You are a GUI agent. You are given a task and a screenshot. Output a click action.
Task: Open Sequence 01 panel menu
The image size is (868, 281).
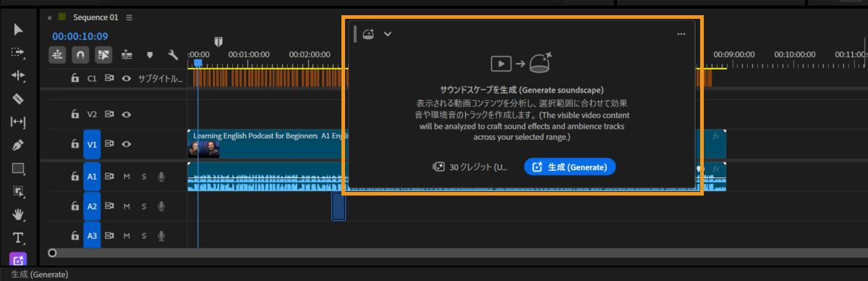(x=129, y=17)
